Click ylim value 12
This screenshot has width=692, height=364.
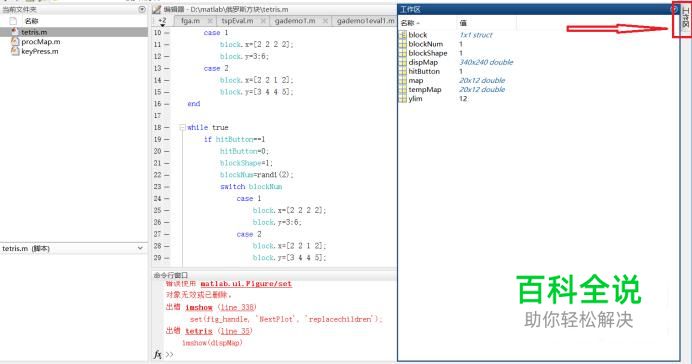pos(463,98)
